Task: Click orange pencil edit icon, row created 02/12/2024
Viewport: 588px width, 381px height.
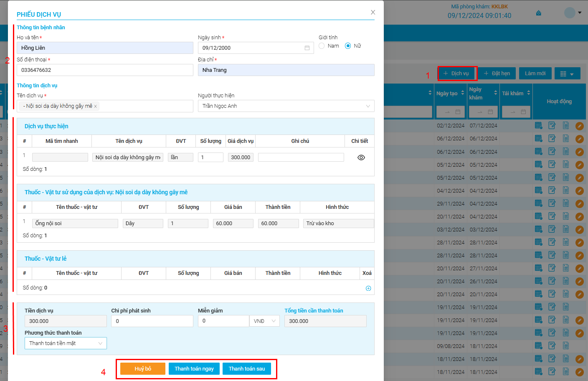Action: click(x=580, y=126)
